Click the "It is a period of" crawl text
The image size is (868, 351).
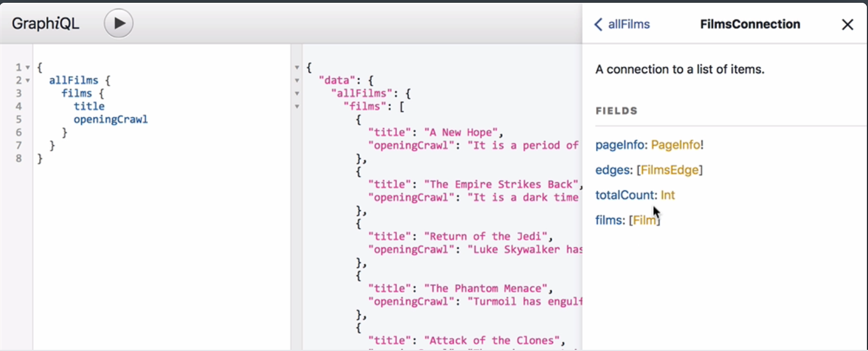524,145
